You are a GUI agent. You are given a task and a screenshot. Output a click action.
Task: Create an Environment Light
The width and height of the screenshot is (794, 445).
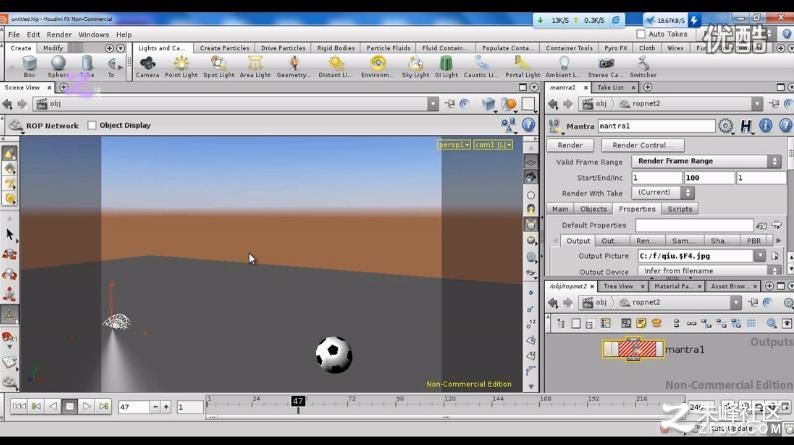coord(377,67)
